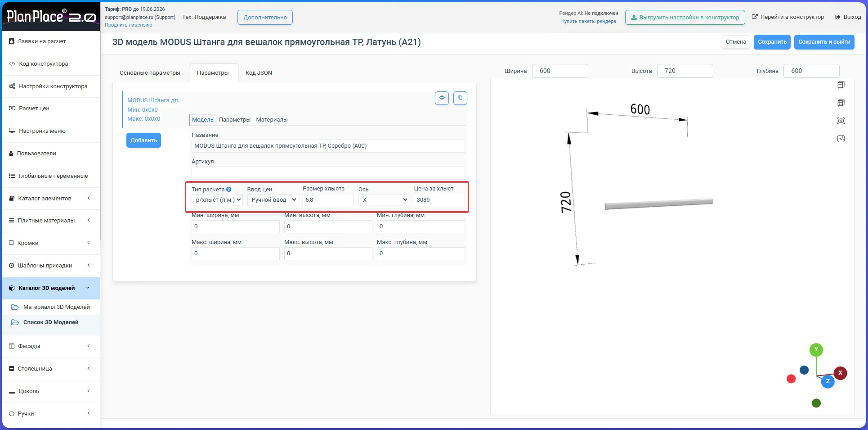This screenshot has width=868, height=430.
Task: Open the Тип расчета dropdown
Action: pyautogui.click(x=217, y=200)
